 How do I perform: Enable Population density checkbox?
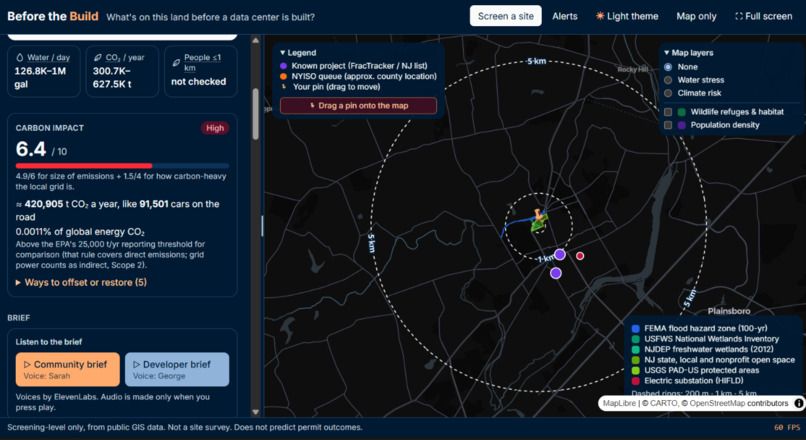click(668, 125)
